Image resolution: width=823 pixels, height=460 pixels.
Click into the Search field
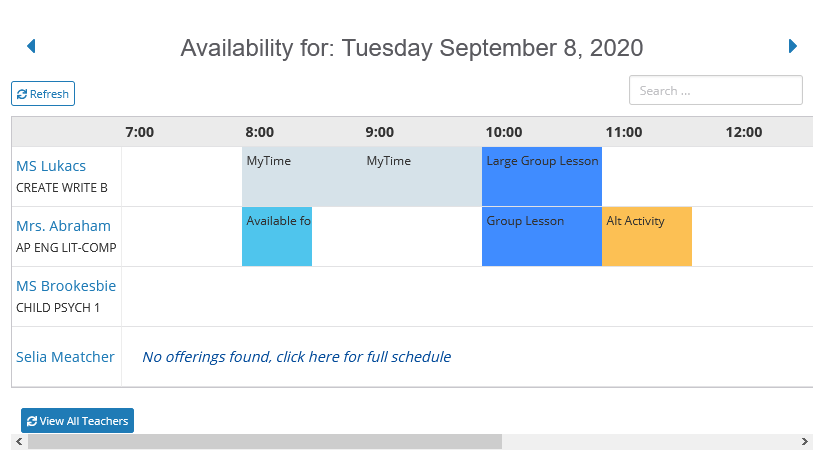[715, 90]
